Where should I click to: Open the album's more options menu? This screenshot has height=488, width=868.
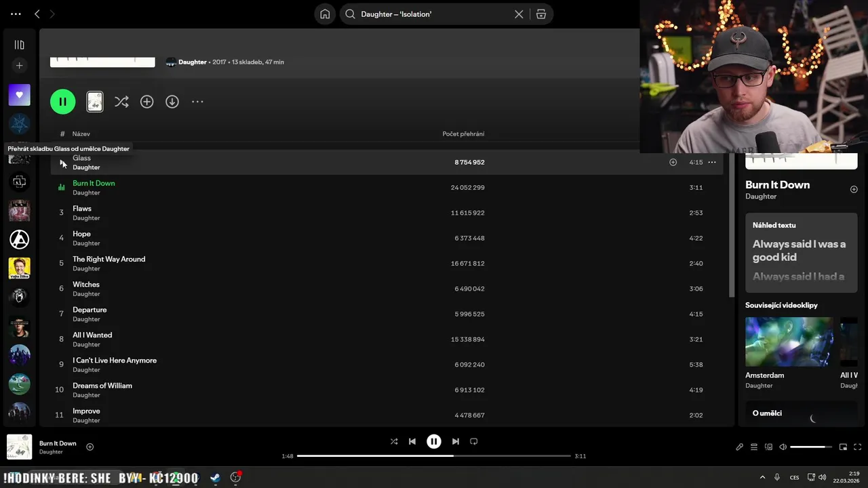point(197,102)
